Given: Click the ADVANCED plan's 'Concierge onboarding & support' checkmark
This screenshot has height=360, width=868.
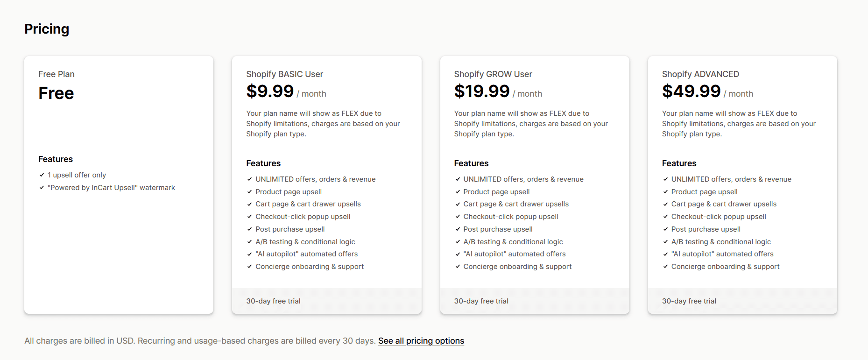Looking at the screenshot, I should click(665, 267).
